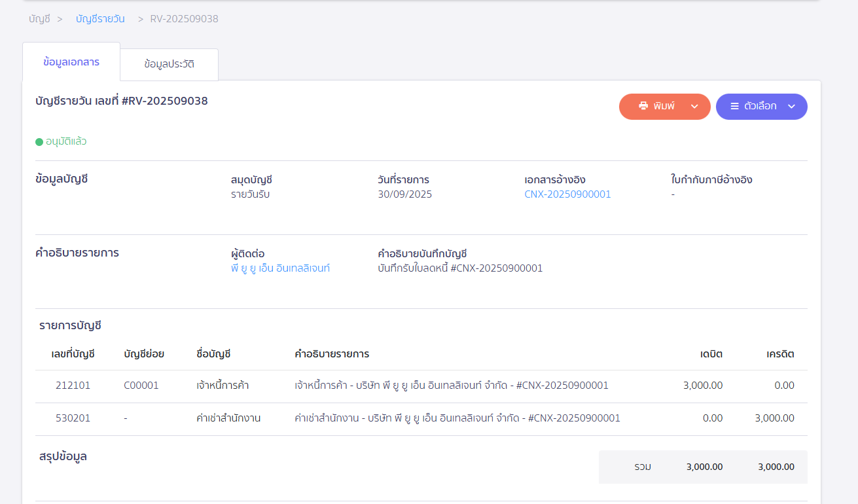Screen dimensions: 858x504
Task: Click subaccount code C00001
Action: pyautogui.click(x=141, y=385)
